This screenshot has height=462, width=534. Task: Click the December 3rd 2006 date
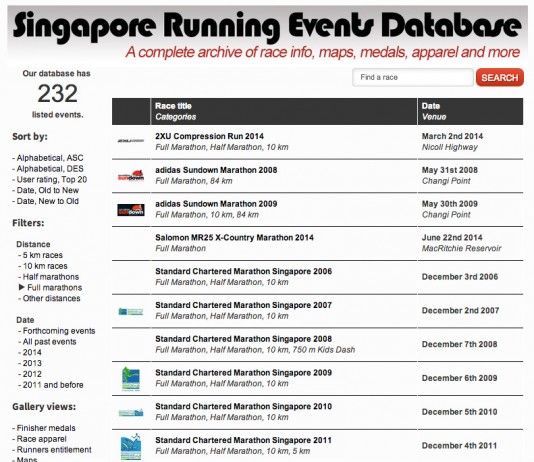460,277
